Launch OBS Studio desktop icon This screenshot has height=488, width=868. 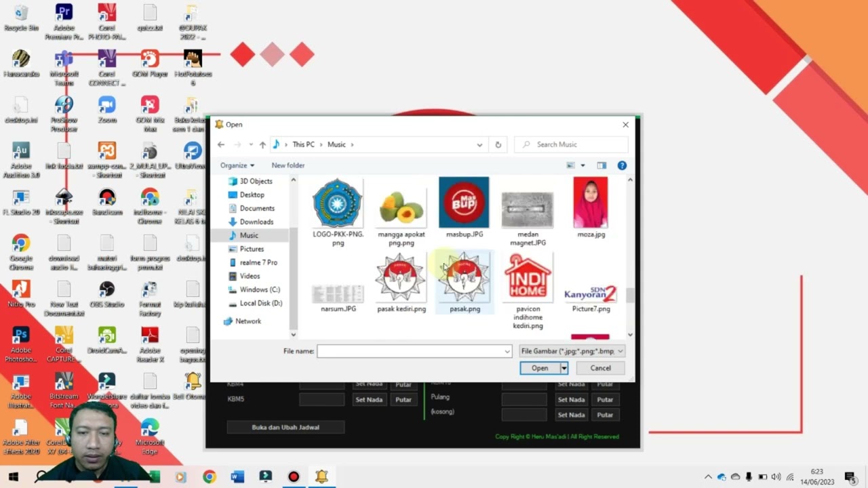(107, 294)
